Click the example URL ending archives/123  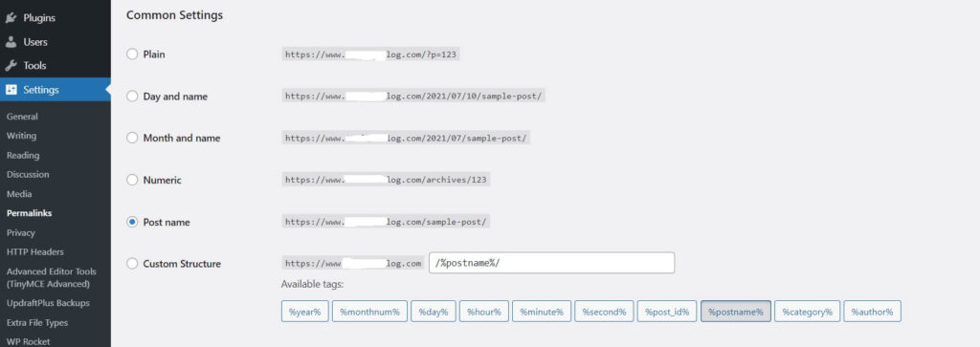point(386,180)
